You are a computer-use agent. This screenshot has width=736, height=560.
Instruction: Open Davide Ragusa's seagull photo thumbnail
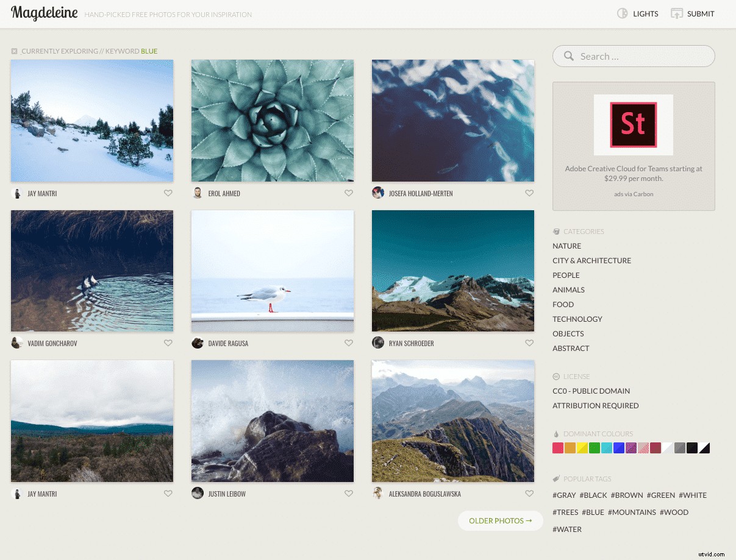pos(272,271)
